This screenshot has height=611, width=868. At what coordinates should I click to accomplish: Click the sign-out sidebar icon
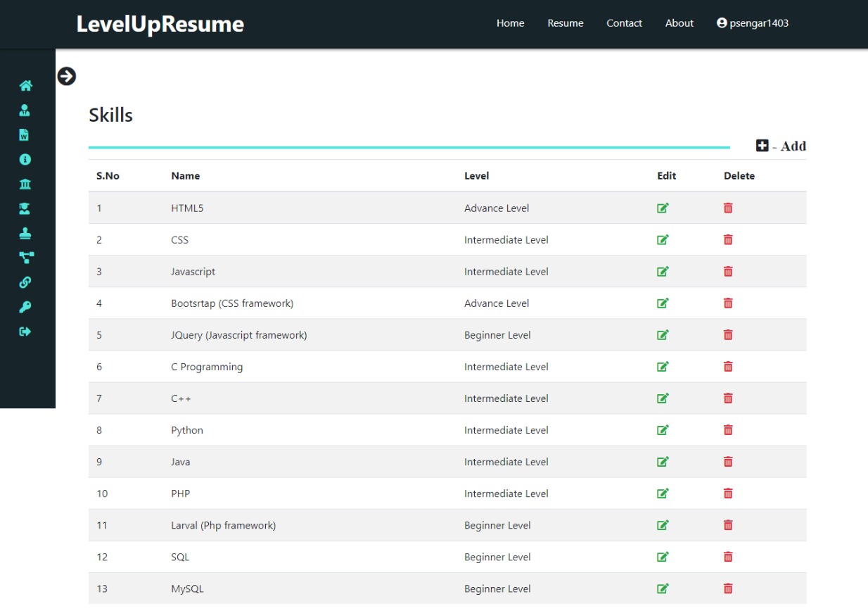[x=25, y=332]
